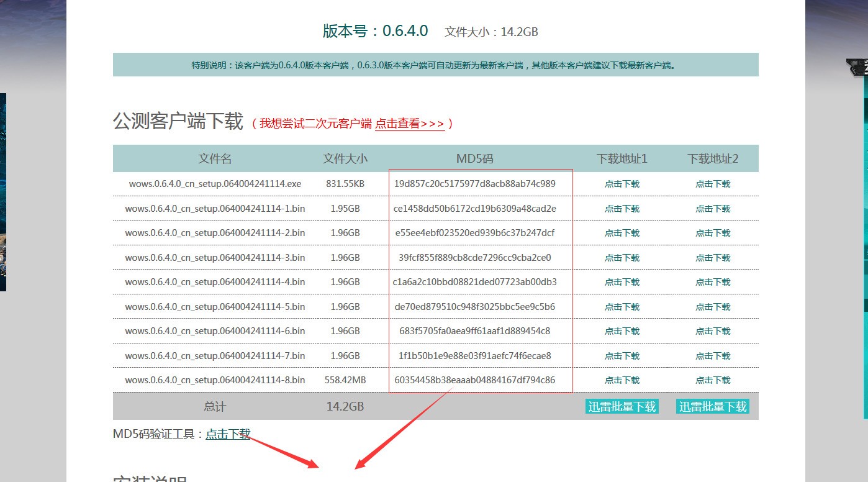Click MD5 code 39fcf855f889cb8cde7296cc9cba2ce0
Viewport: 868px width, 482px height.
coord(475,258)
